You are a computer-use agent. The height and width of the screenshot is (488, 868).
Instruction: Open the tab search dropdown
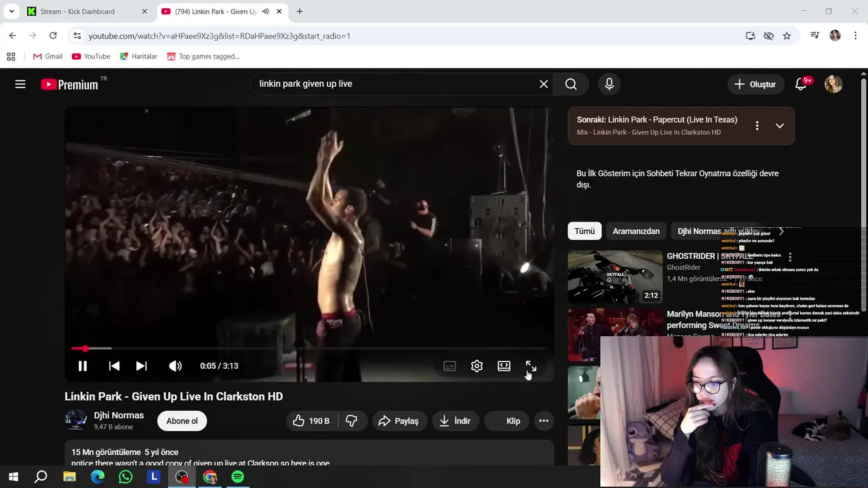click(12, 12)
